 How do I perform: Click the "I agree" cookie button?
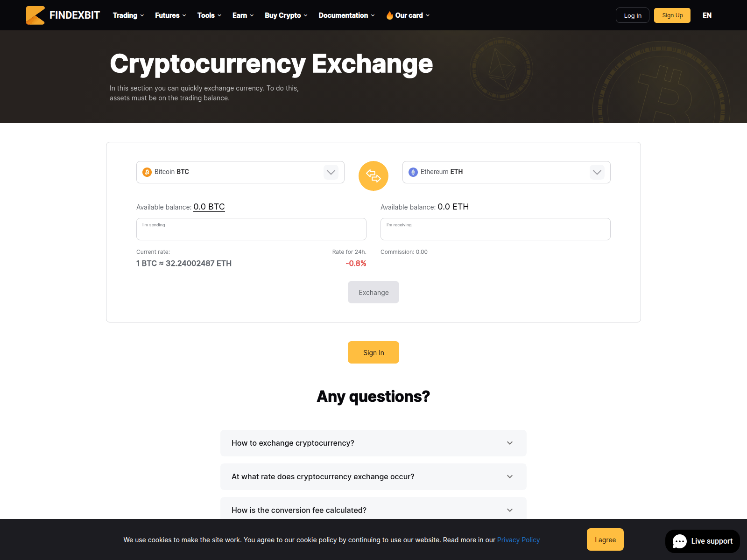pyautogui.click(x=605, y=539)
